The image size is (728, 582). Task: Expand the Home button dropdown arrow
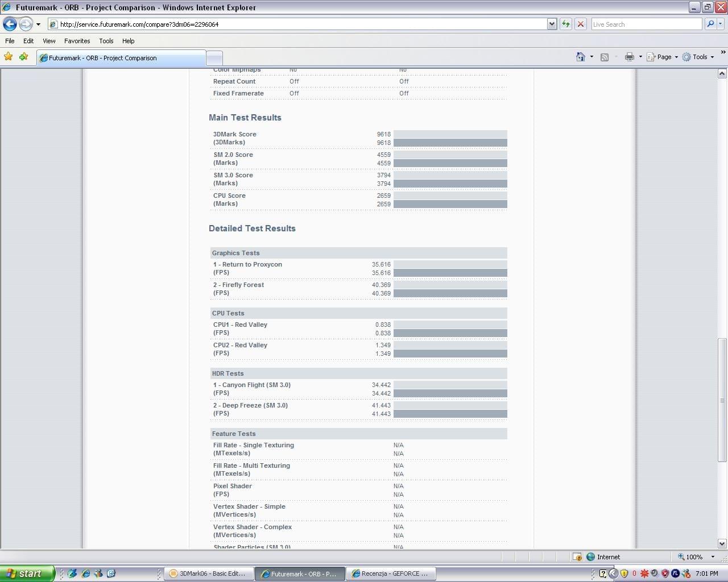(x=591, y=57)
